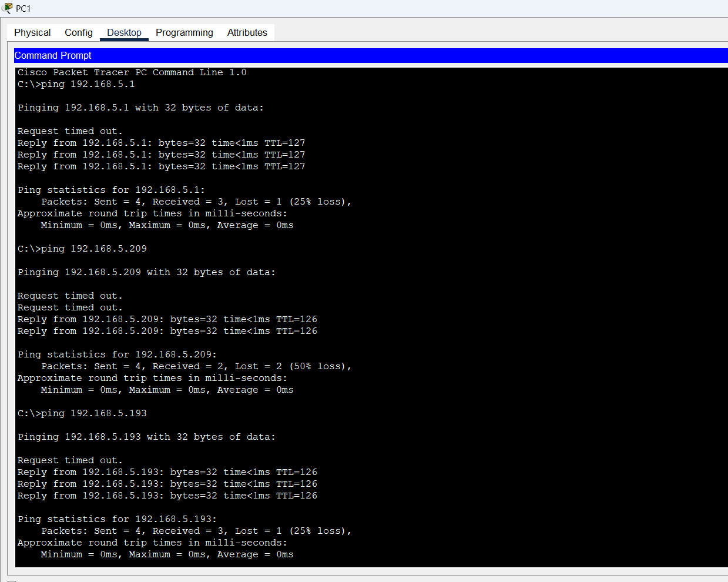Screen dimensions: 728x582
Task: Click the first 'Request timed out.' line
Action: pos(70,131)
